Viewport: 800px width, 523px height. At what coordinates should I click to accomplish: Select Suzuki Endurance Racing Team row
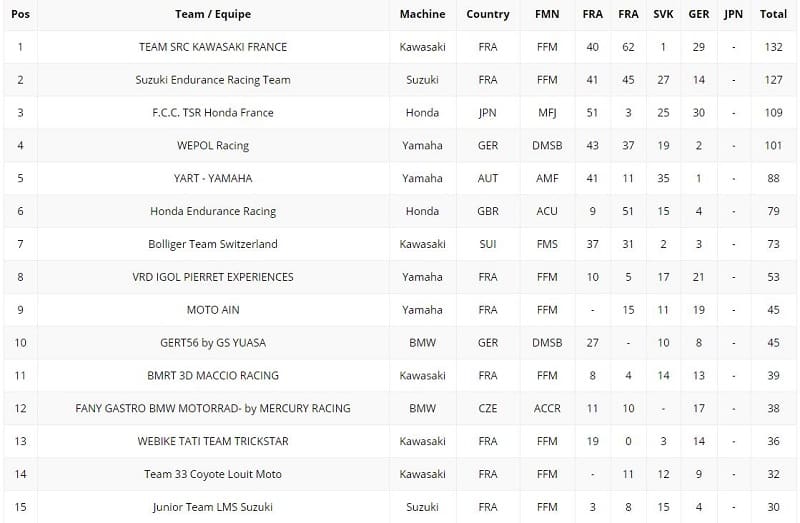pyautogui.click(x=212, y=80)
